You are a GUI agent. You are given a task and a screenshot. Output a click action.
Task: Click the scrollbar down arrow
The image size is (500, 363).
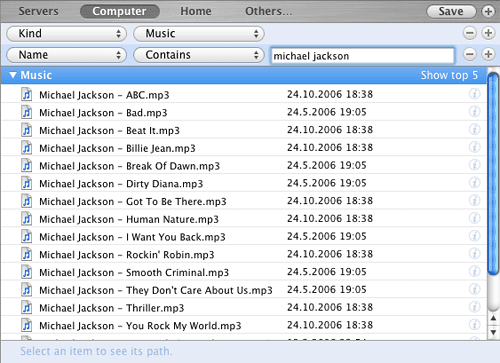[493, 332]
